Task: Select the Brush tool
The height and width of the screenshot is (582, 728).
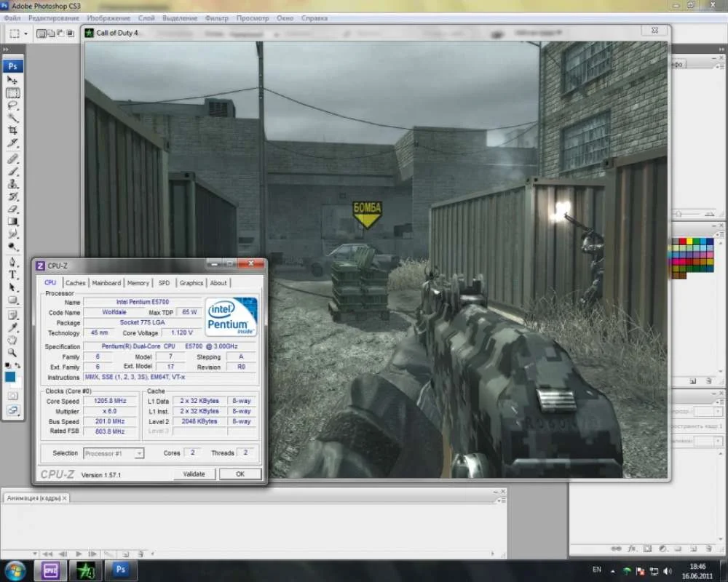Action: (x=12, y=171)
